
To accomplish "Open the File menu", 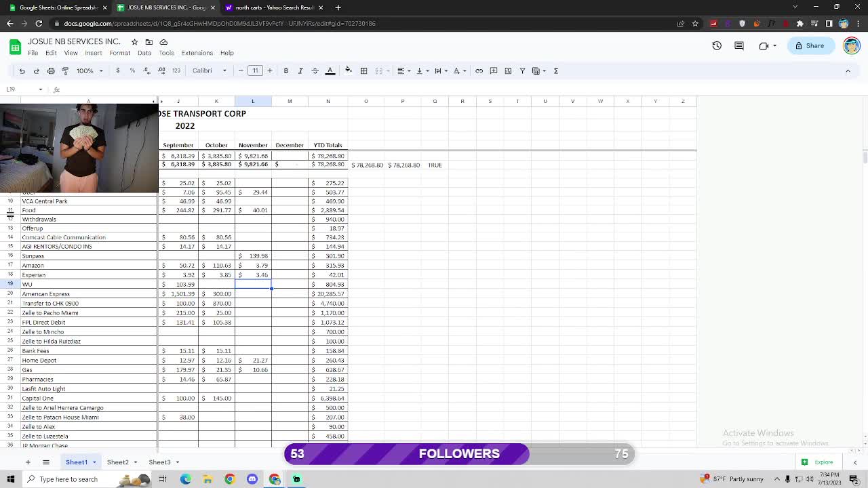I will [x=33, y=53].
